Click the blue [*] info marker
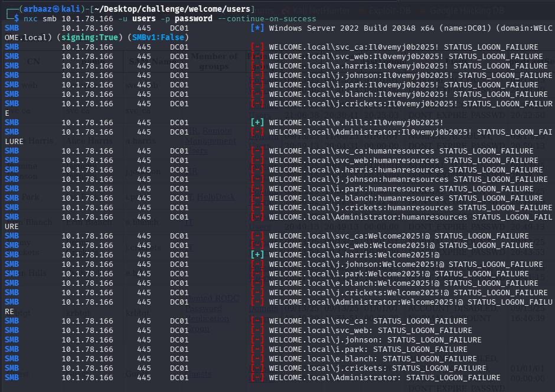The image size is (555, 392). tap(257, 28)
